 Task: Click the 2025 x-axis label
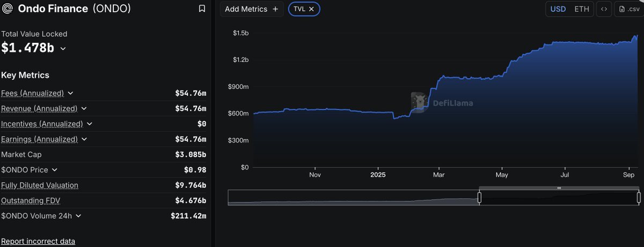point(378,175)
